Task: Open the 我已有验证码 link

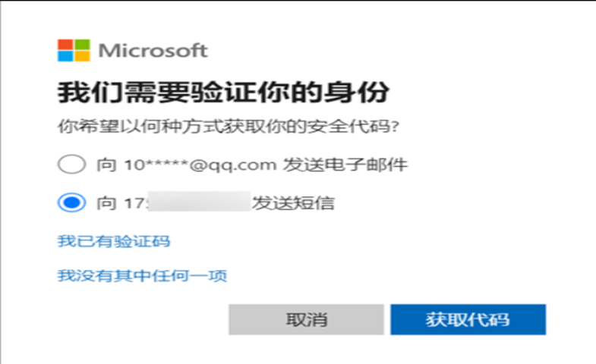Action: click(114, 241)
